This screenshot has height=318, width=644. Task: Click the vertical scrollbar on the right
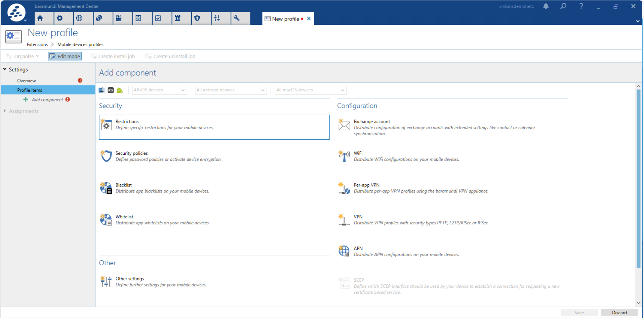coord(638,178)
